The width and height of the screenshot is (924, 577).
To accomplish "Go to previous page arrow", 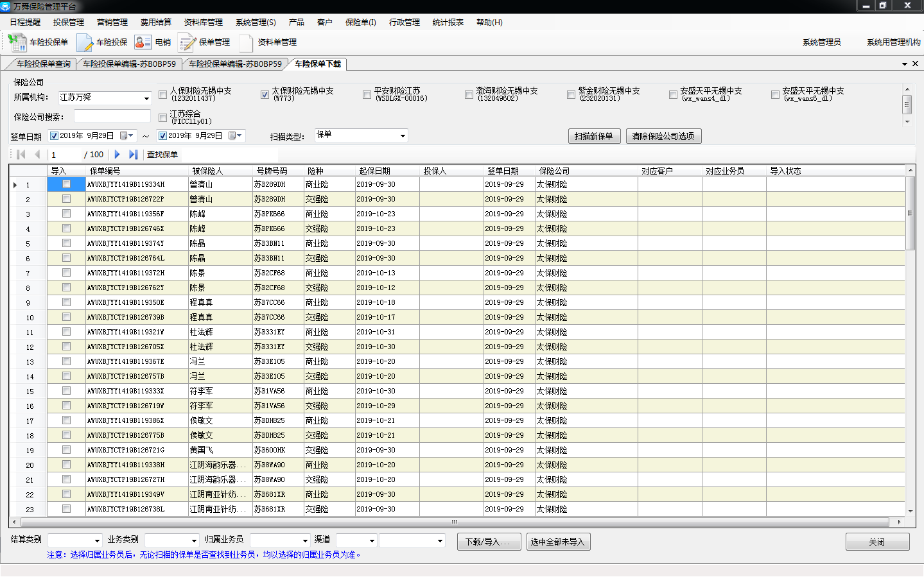I will [x=37, y=155].
